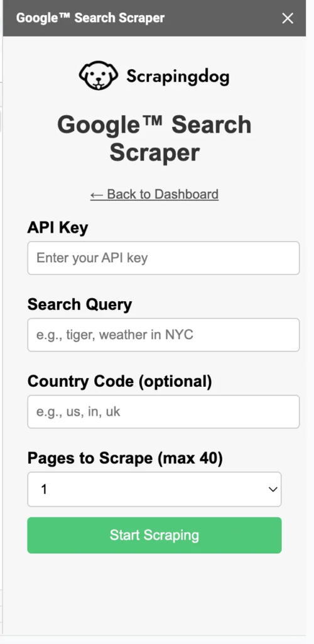The width and height of the screenshot is (314, 644).
Task: Click the API Key label
Action: [57, 228]
